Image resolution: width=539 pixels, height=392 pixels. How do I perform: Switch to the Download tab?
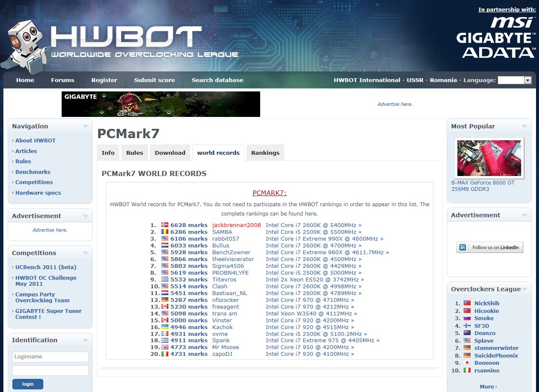point(170,153)
